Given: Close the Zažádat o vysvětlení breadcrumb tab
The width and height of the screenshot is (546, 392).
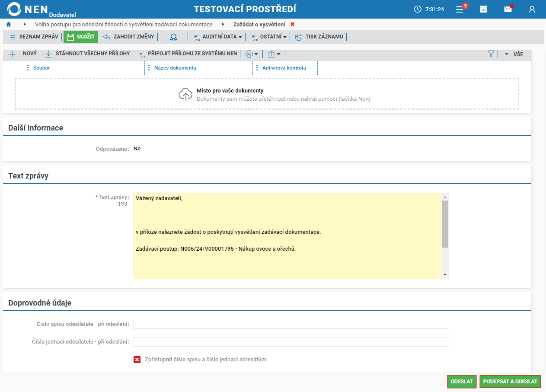Looking at the screenshot, I should [293, 24].
